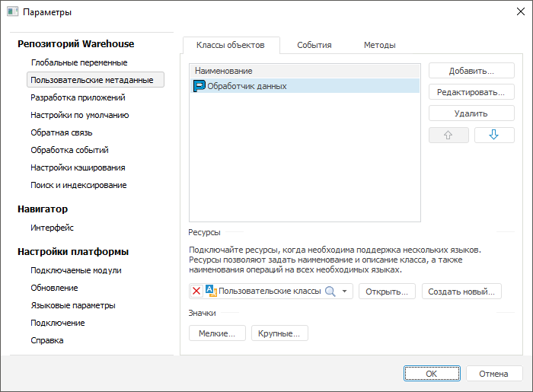Select the Классы объектов tab

pyautogui.click(x=231, y=45)
